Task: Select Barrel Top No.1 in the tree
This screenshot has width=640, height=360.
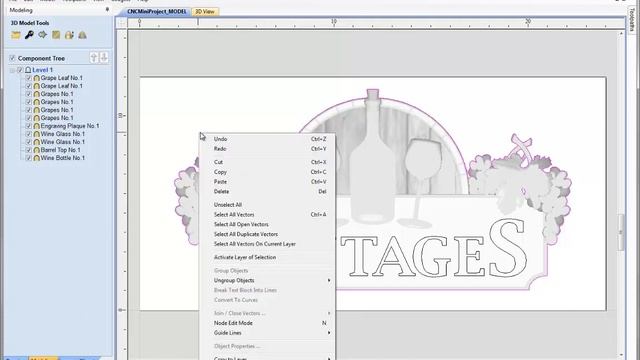Action: click(x=60, y=150)
